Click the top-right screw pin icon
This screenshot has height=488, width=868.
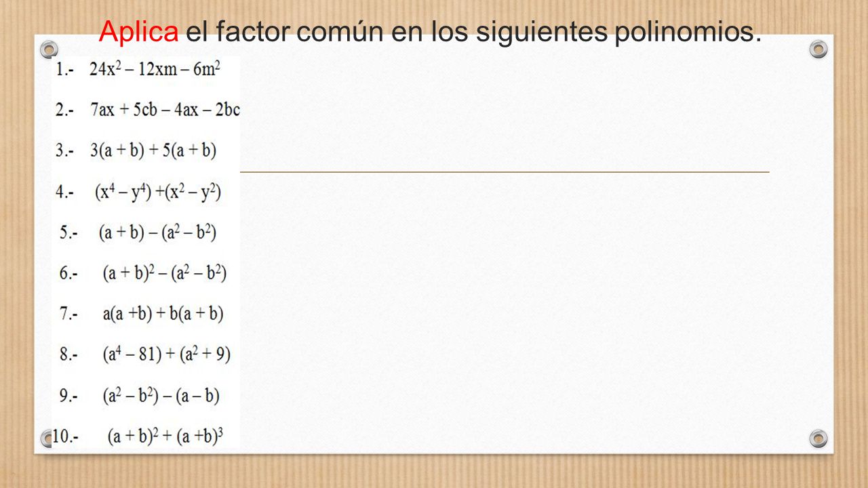click(x=818, y=49)
